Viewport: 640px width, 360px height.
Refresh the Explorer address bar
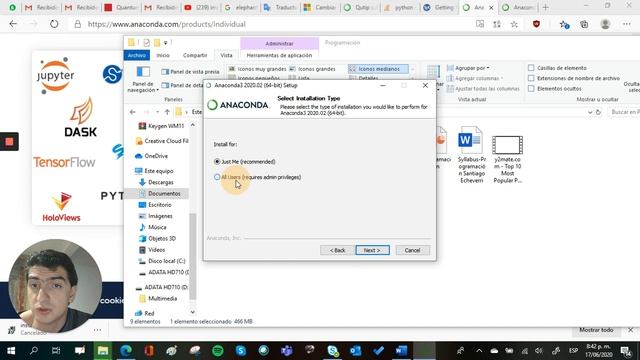598,112
